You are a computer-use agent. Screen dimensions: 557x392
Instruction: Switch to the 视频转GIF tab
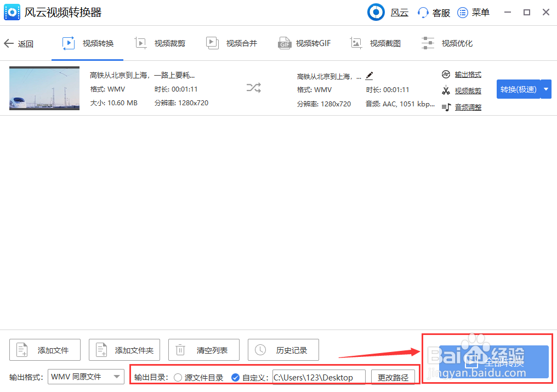[x=304, y=43]
